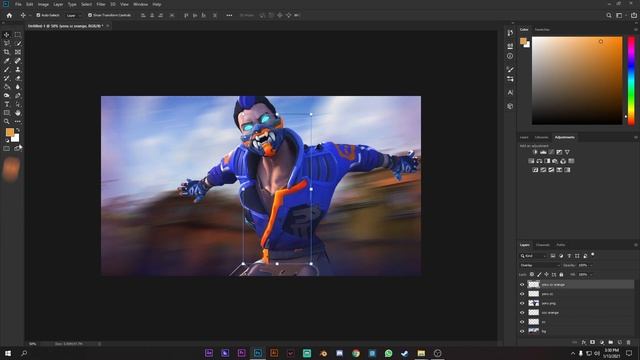
Task: Hide the 'yasu oc' layer eye
Action: (x=522, y=294)
